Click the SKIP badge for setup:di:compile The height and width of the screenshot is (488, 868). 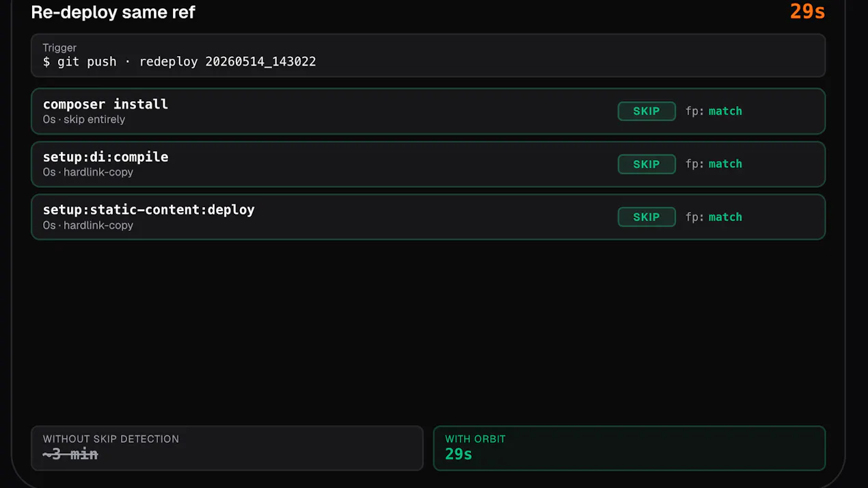click(647, 164)
